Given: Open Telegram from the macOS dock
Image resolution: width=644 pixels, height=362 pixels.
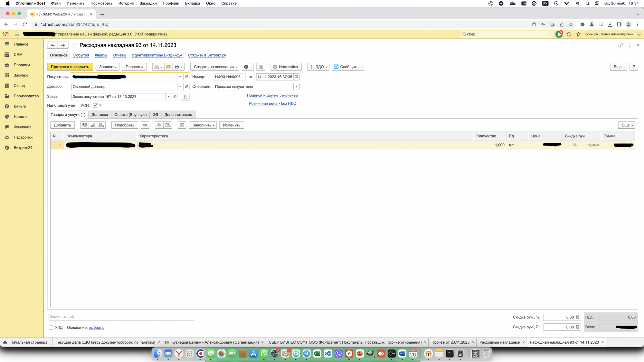Looking at the screenshot, I should coord(307,354).
